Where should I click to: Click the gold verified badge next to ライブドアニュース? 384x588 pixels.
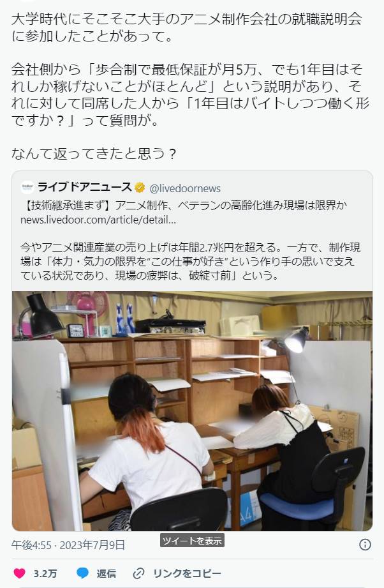coord(140,188)
